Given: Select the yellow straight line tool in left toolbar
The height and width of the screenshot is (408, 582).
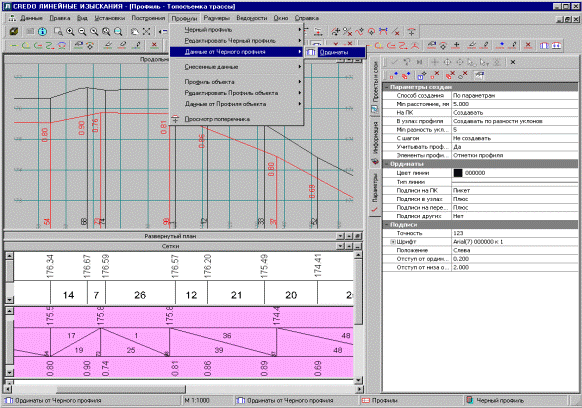Looking at the screenshot, I should tap(14, 46).
